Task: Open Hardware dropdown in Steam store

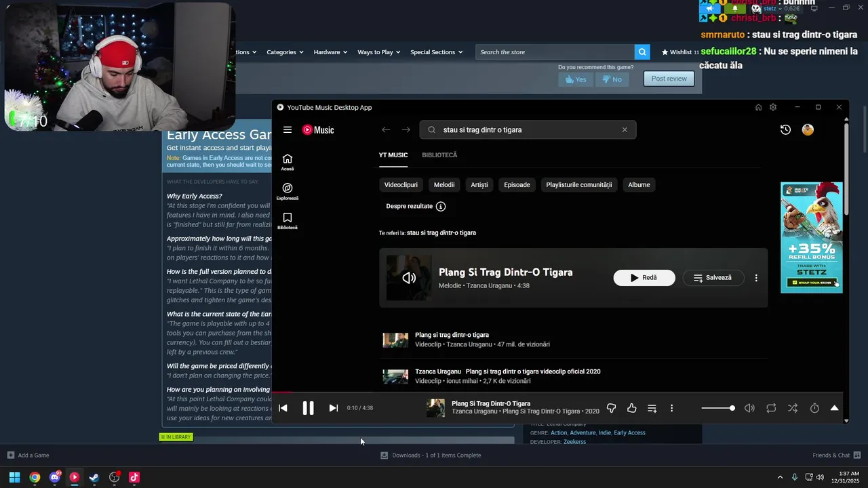Action: click(330, 52)
